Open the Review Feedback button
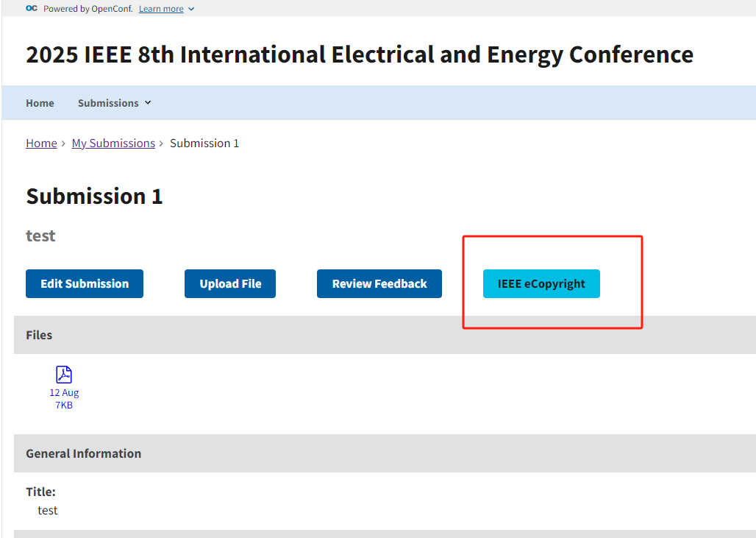Screen dimensions: 756x538 click(x=379, y=283)
